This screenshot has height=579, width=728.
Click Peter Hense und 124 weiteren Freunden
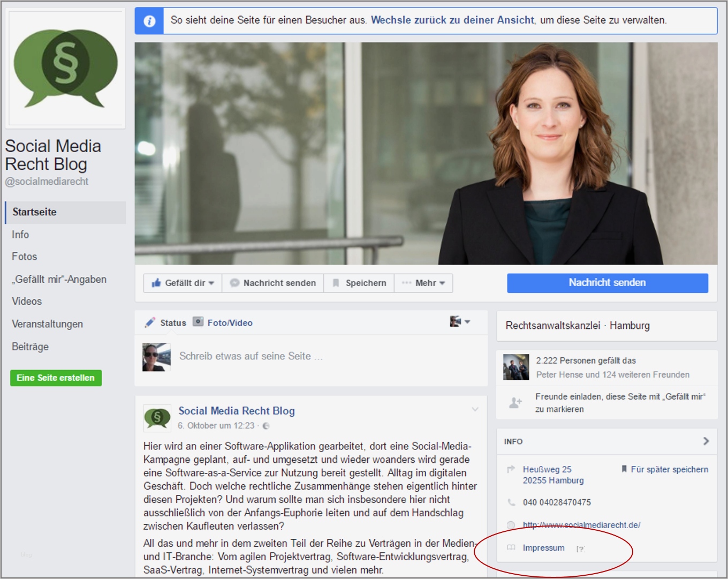[x=613, y=374]
